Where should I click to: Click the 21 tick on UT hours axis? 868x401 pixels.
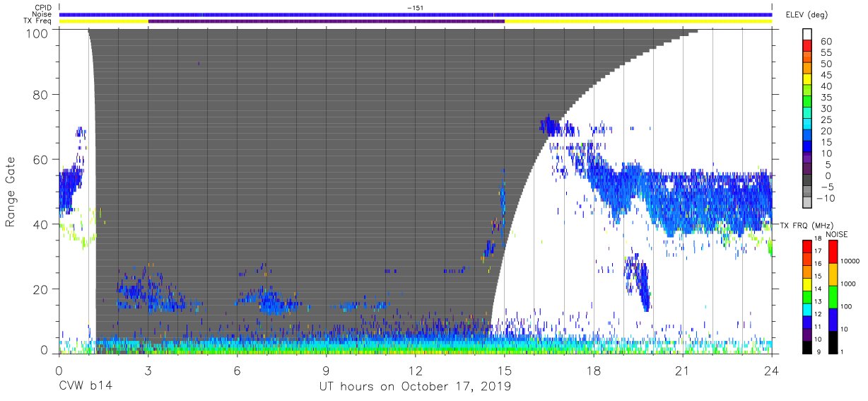tap(682, 371)
